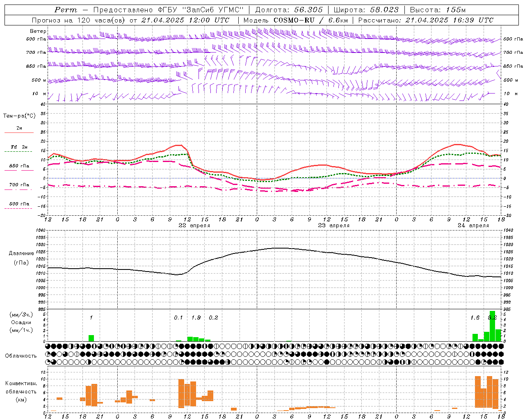Image resolution: width=525 pixels, height=420 pixels.
Task: Click the "Td 2м" dew point legend entry
Action: (19, 147)
